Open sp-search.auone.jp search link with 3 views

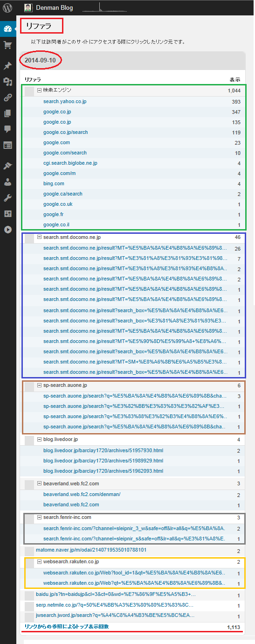point(135,396)
